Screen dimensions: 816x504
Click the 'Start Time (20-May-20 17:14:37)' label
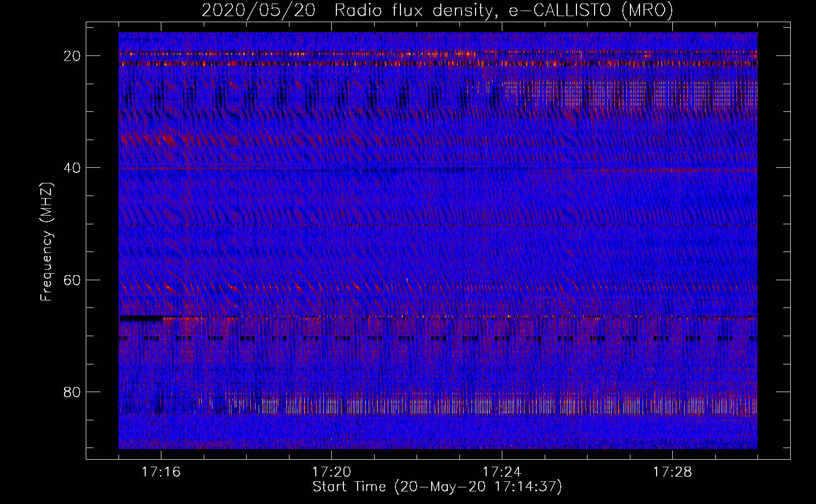(x=437, y=487)
